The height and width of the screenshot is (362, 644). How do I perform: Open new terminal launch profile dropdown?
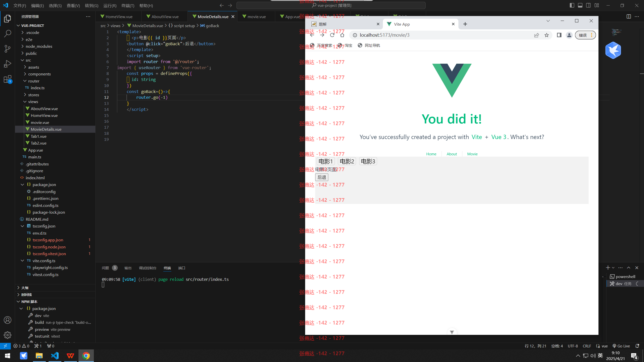(x=613, y=268)
